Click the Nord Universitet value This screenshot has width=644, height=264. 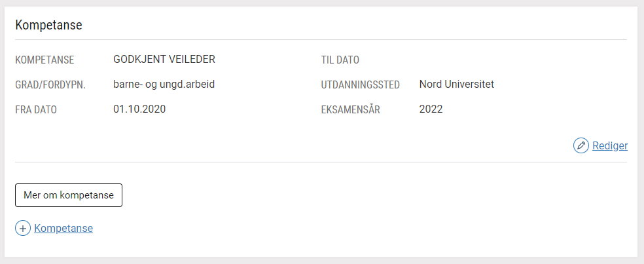tap(457, 85)
